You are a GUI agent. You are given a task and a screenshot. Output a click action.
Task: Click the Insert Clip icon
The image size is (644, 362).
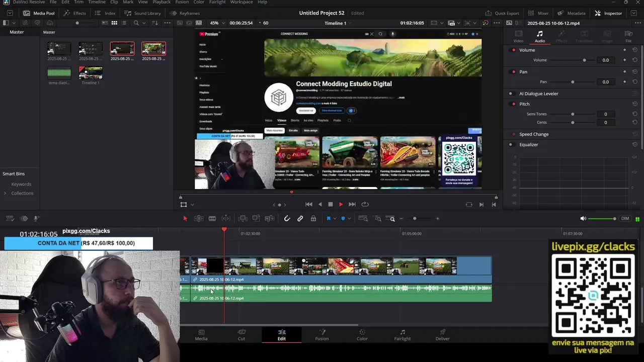pyautogui.click(x=243, y=219)
